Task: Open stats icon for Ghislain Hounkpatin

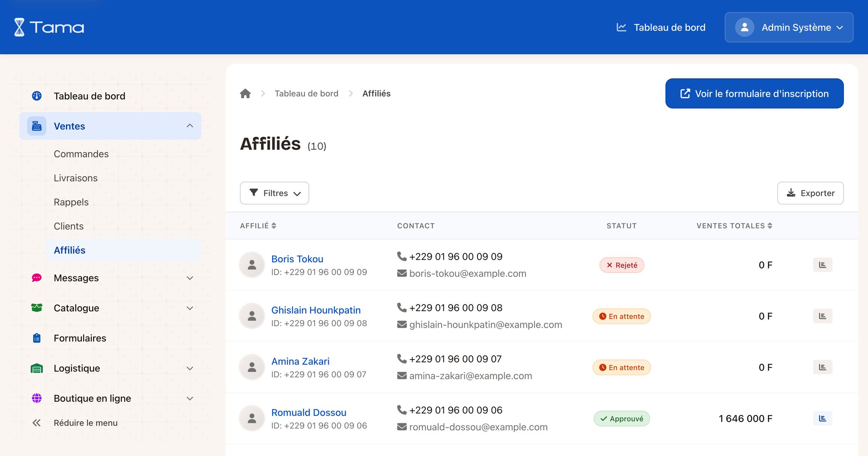Action: [x=822, y=316]
